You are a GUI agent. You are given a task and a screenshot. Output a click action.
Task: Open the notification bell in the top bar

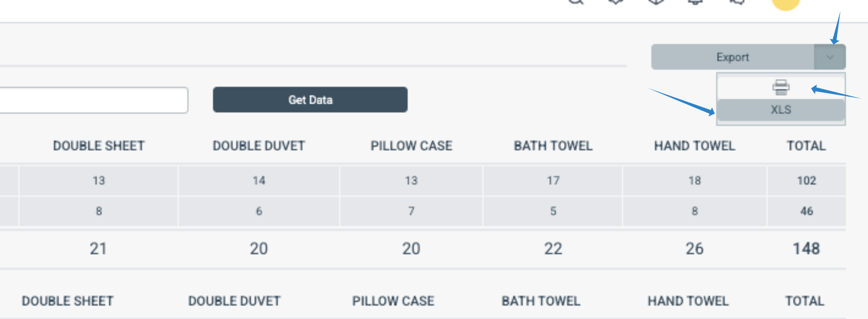(694, 2)
